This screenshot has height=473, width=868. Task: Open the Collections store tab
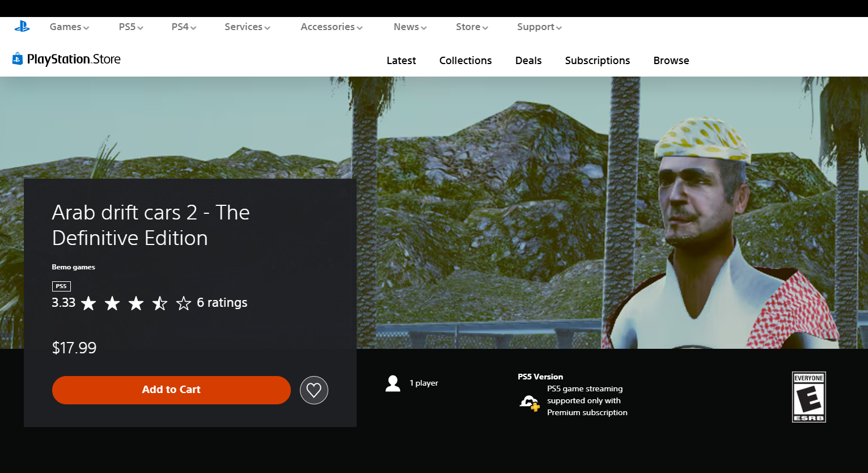point(465,61)
